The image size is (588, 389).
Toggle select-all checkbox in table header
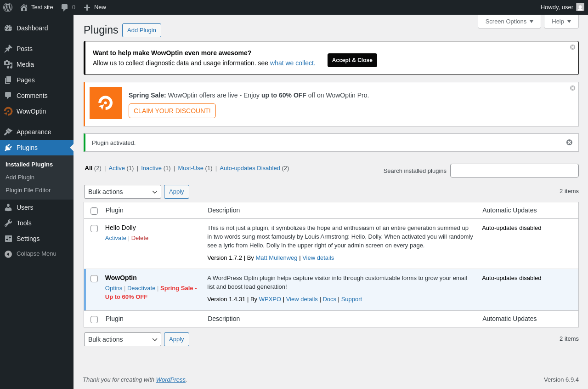[x=94, y=211]
